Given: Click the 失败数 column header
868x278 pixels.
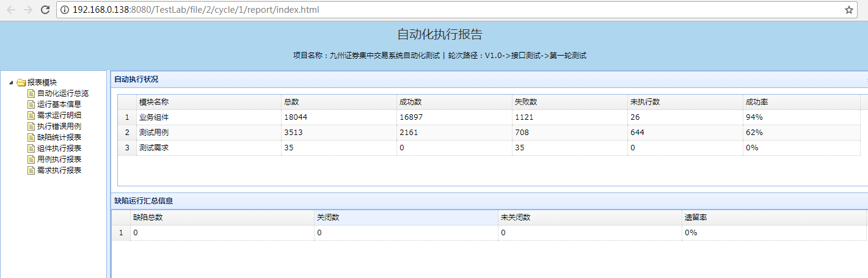Looking at the screenshot, I should pyautogui.click(x=525, y=102).
